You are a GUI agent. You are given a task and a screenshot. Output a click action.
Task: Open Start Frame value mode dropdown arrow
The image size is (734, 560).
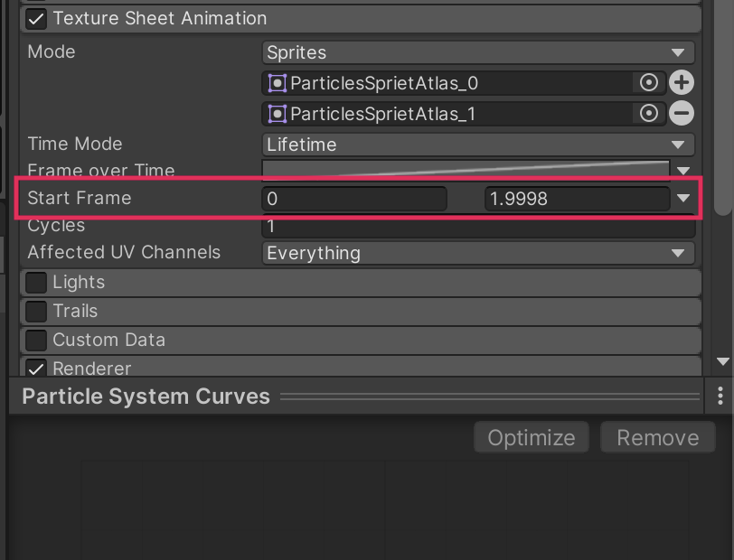click(683, 198)
